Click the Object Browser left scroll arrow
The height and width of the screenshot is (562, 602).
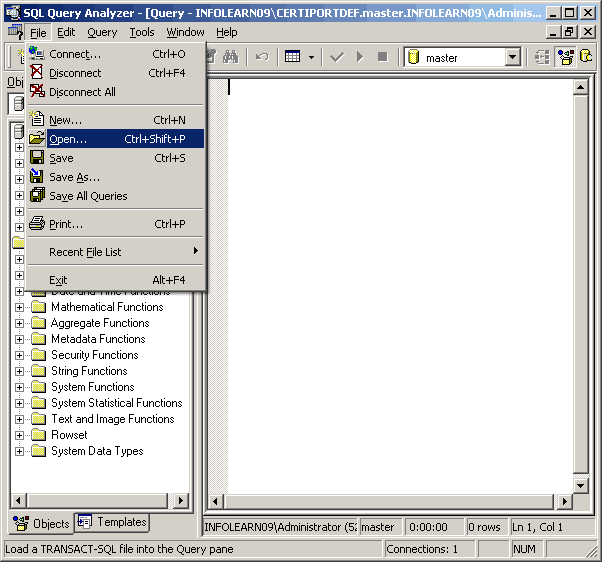point(18,501)
